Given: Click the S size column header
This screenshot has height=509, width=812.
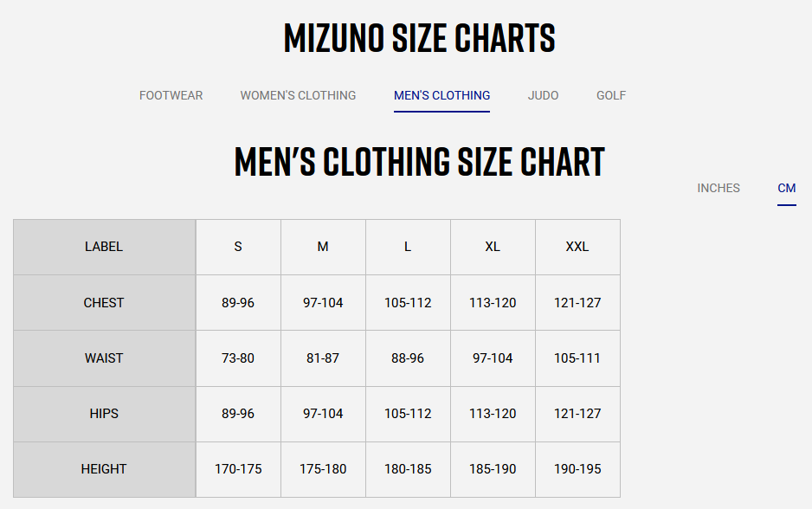Looking at the screenshot, I should click(x=238, y=247).
